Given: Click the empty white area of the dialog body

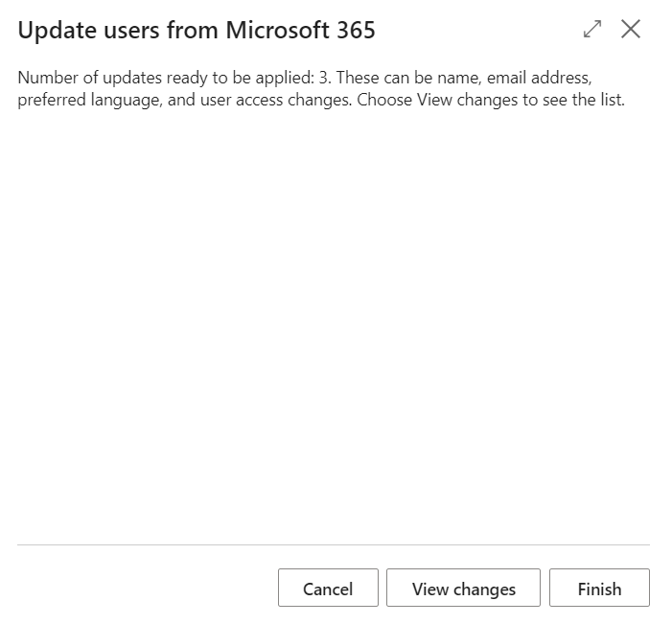Looking at the screenshot, I should pos(334,326).
